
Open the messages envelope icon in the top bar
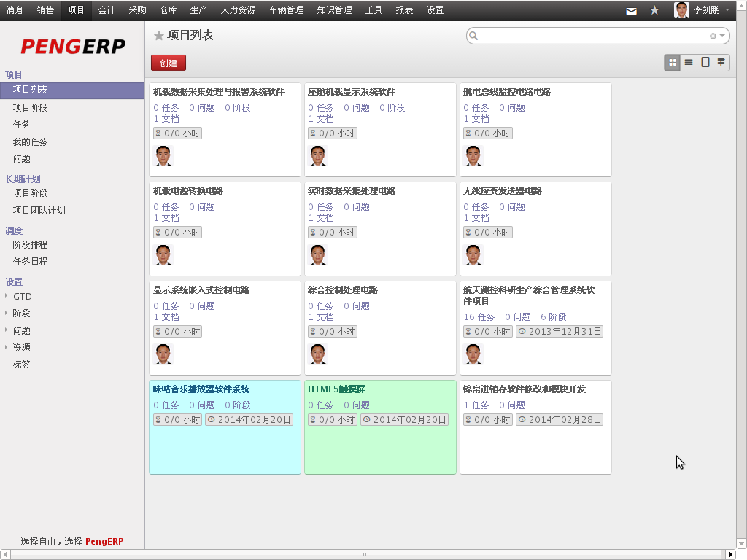[630, 10]
